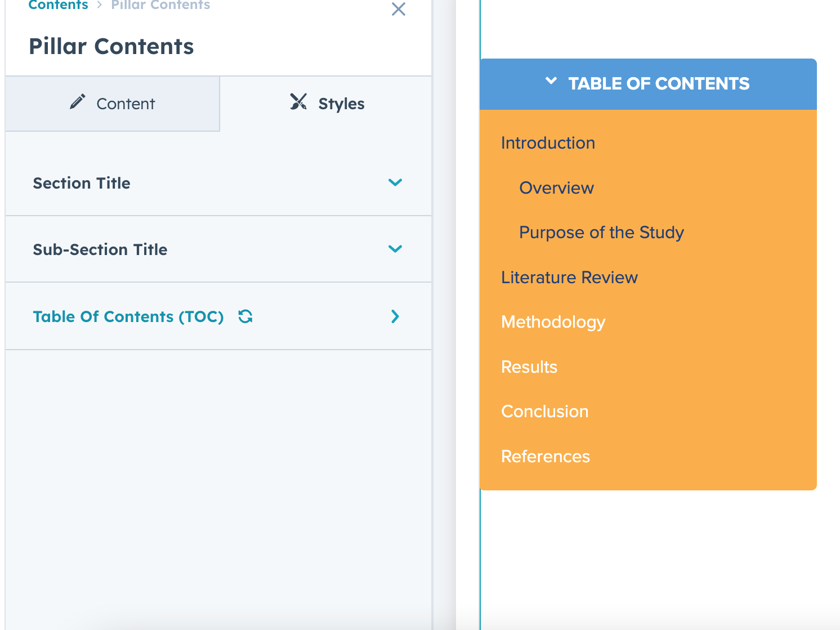The width and height of the screenshot is (840, 630).
Task: Open the Conclusion link
Action: pos(544,412)
